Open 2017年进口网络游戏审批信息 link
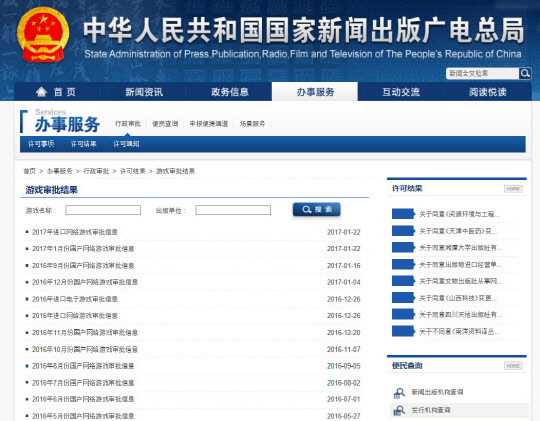Viewport: 540px width, 421px height. point(75,232)
